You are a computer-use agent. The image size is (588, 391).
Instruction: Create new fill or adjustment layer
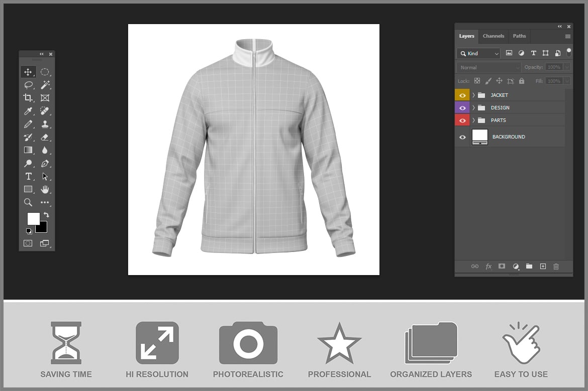(516, 267)
